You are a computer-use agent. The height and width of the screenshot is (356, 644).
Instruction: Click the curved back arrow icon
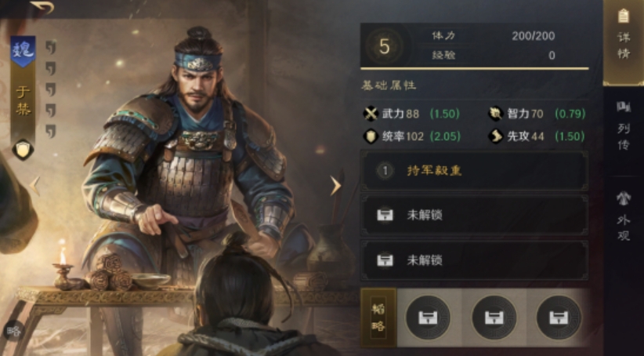click(x=42, y=6)
